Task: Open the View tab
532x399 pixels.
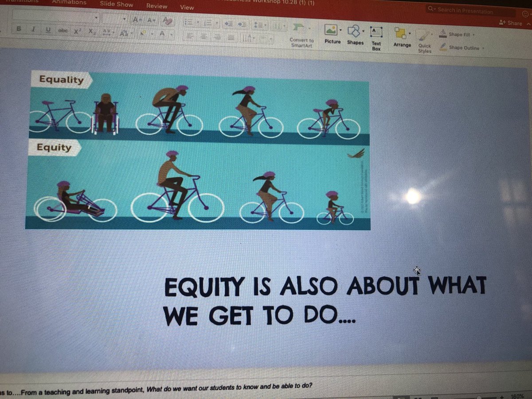Action: click(x=187, y=7)
